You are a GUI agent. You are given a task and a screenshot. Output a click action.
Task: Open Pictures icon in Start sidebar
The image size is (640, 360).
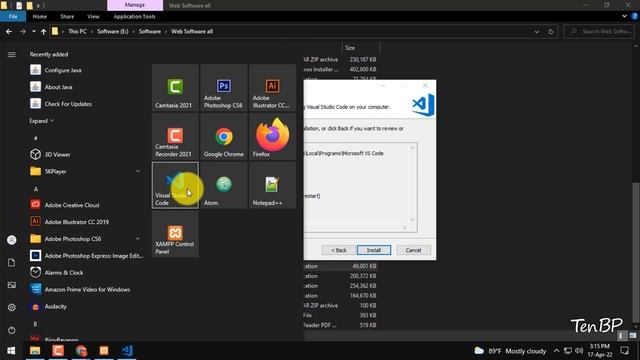11,285
